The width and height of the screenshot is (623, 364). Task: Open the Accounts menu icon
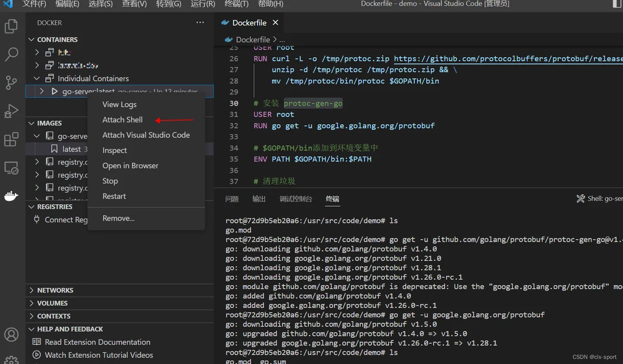click(x=11, y=334)
